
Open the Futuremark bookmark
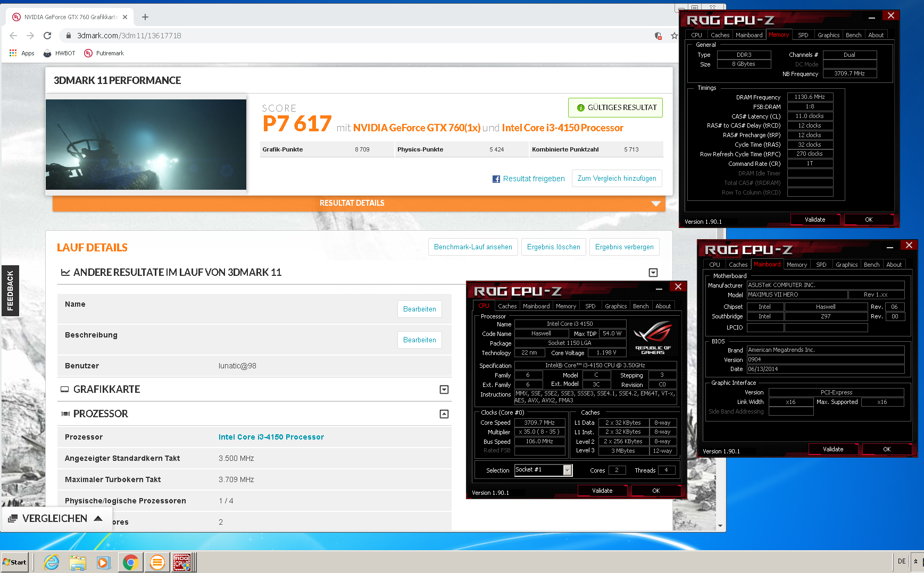[x=104, y=53]
